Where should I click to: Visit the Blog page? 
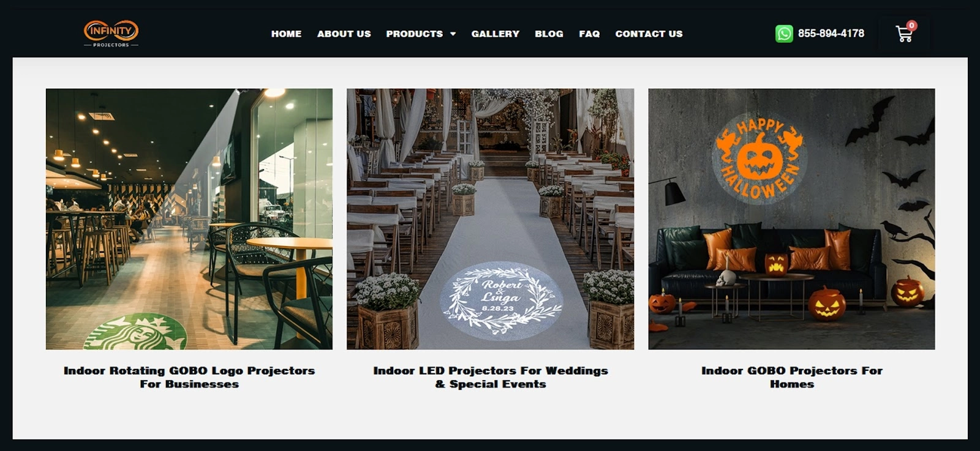pos(549,34)
